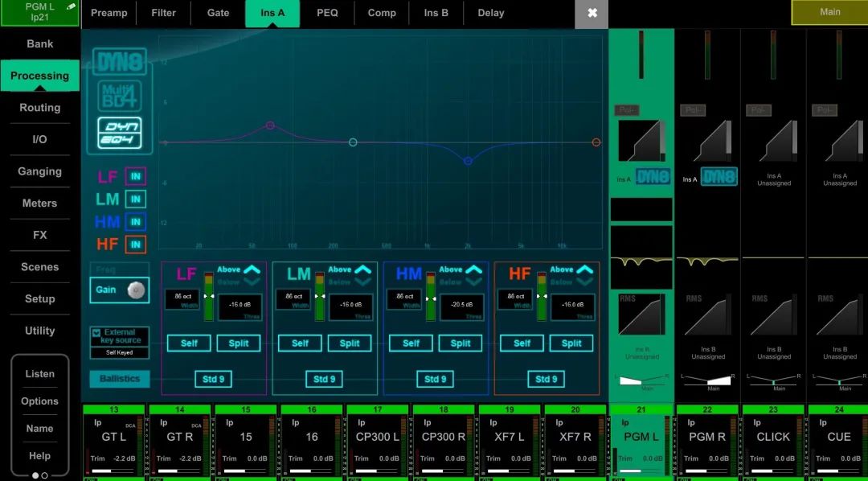Select the Multi BD4 multiband compressor icon

pos(119,97)
